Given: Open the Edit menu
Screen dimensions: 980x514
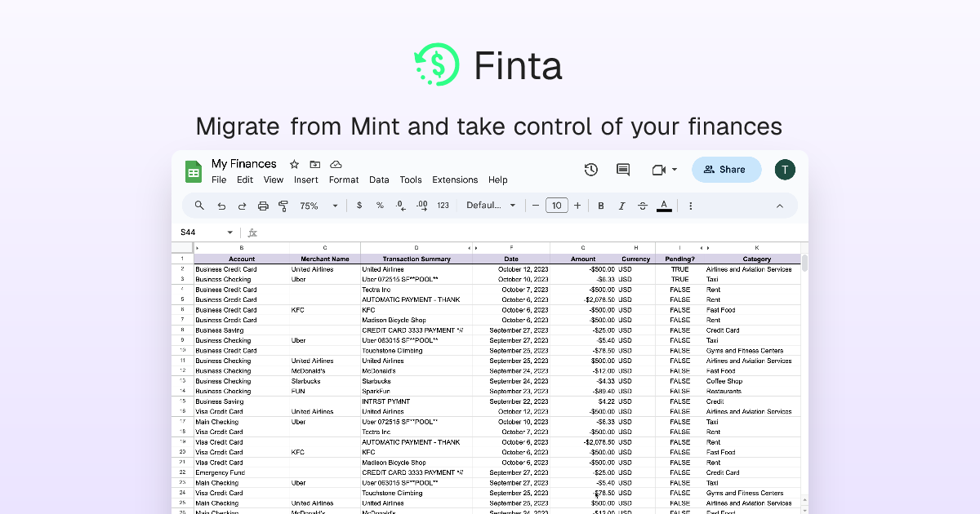Looking at the screenshot, I should [245, 180].
